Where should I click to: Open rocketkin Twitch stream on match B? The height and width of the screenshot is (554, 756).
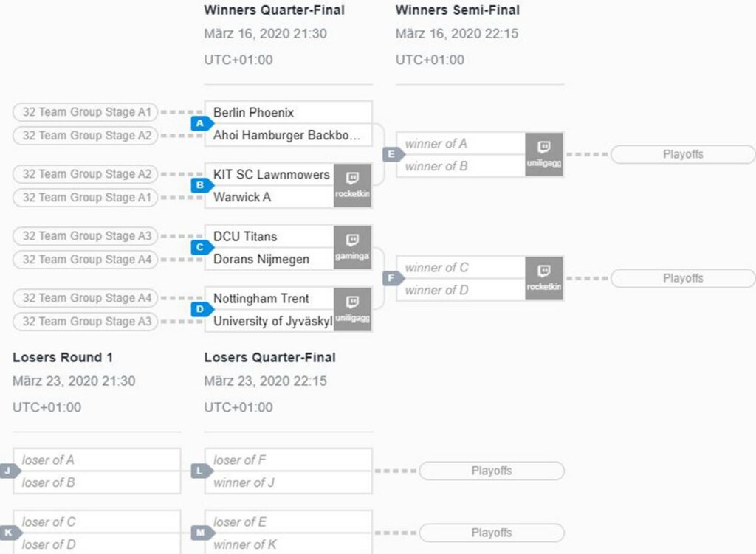click(x=352, y=185)
